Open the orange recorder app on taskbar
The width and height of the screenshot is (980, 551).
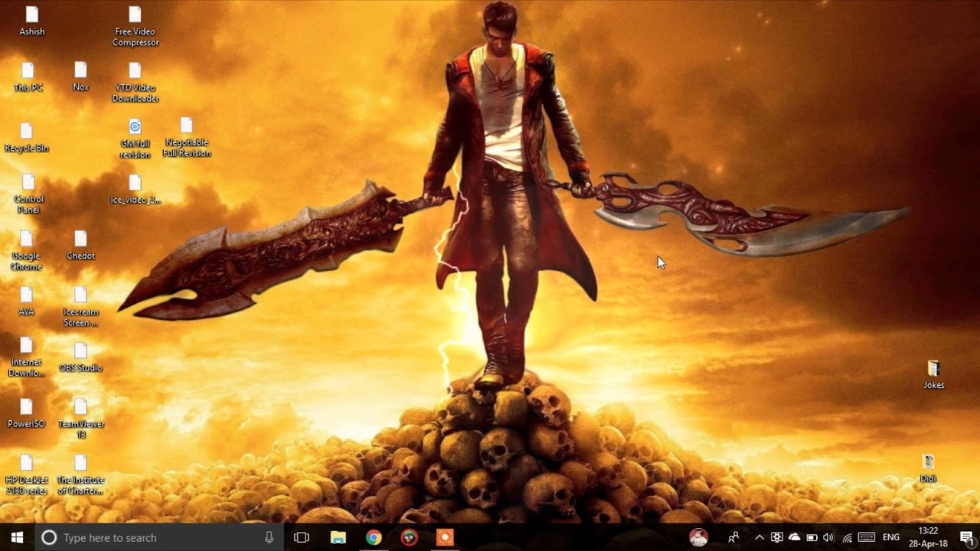click(445, 537)
